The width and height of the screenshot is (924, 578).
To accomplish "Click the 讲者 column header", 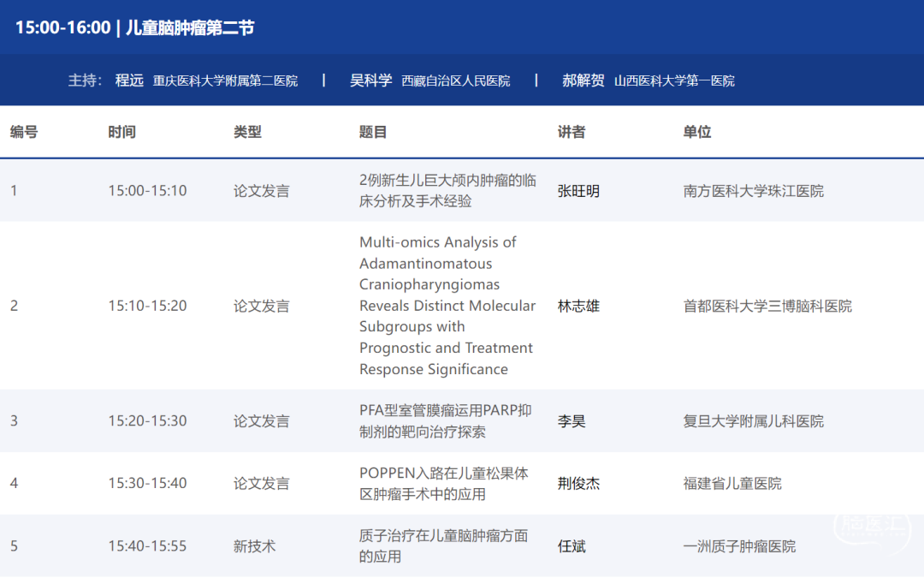I will [x=572, y=132].
